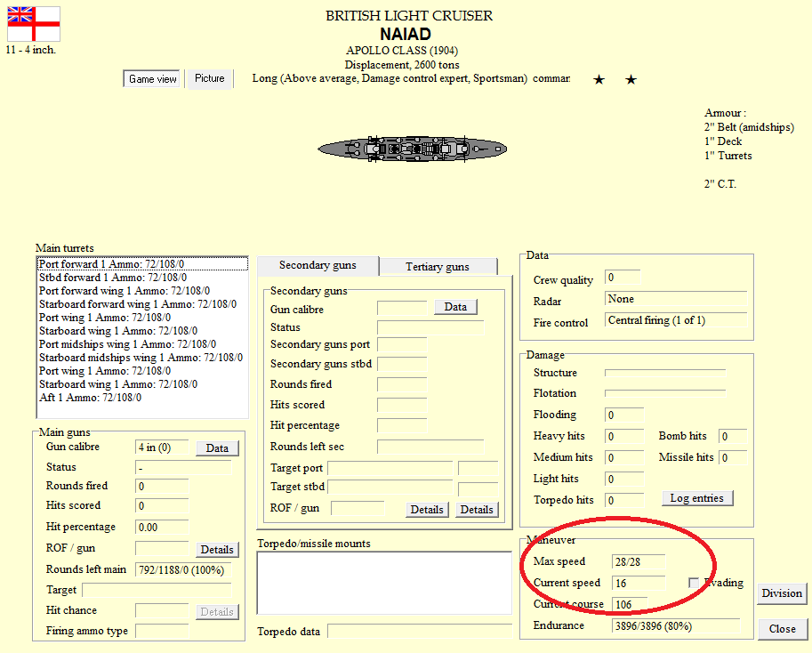
Task: Select the Secondary guns tab
Action: tap(318, 265)
